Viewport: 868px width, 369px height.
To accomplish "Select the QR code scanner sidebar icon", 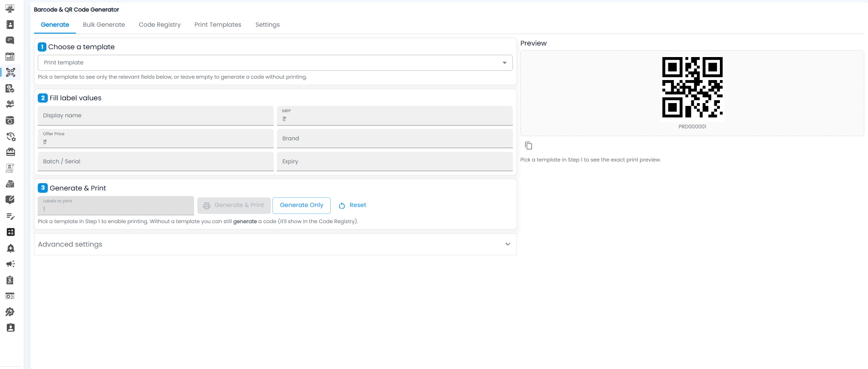I will [x=10, y=72].
